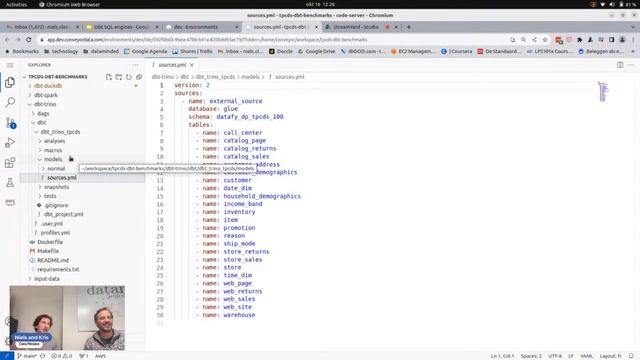Open the Explorer view in activity bar
Screen dimensions: 640x360
[10, 82]
